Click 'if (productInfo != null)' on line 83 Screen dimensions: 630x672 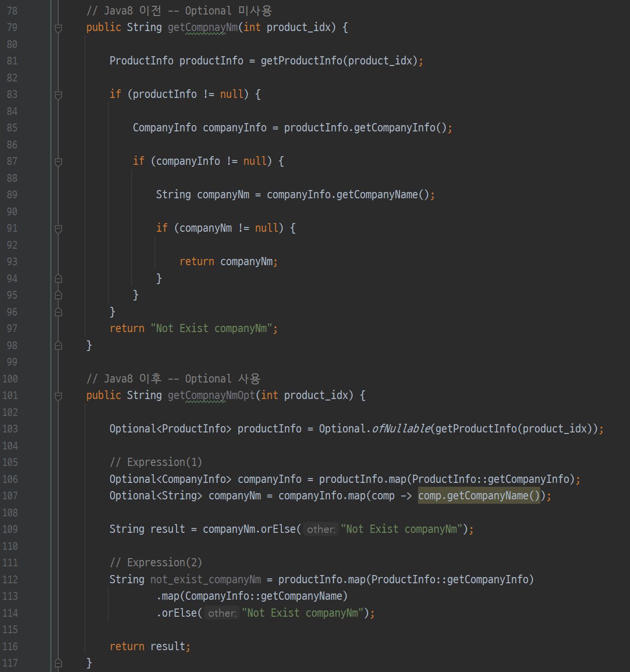[x=179, y=94]
